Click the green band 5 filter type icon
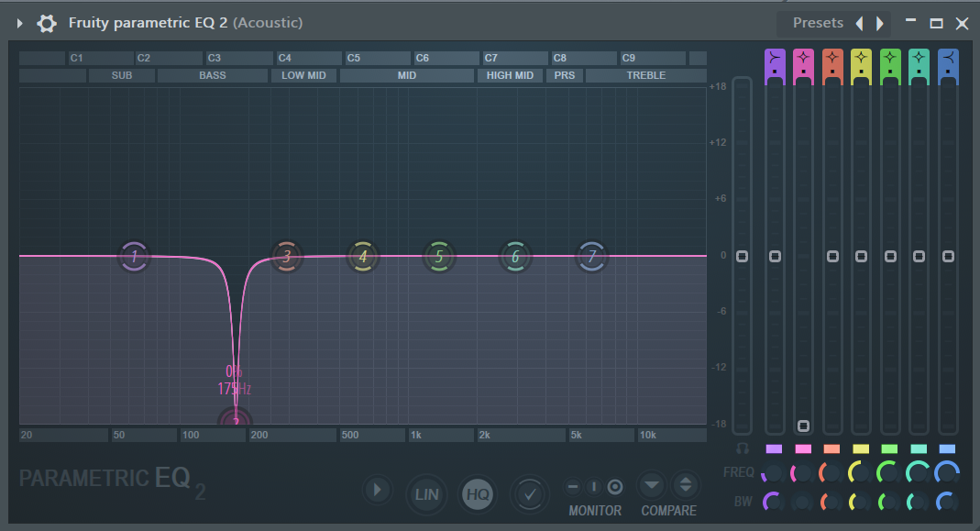Screen dimensions: 980x531 (889, 58)
